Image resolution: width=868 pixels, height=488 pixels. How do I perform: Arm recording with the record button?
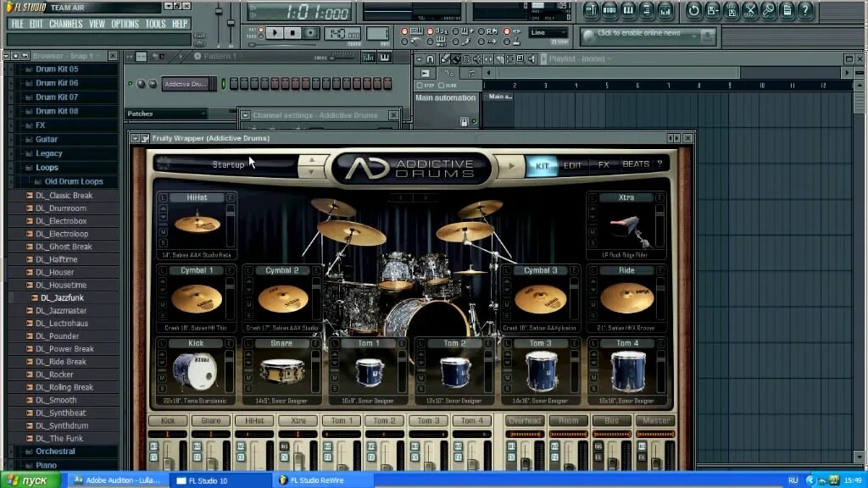point(310,33)
